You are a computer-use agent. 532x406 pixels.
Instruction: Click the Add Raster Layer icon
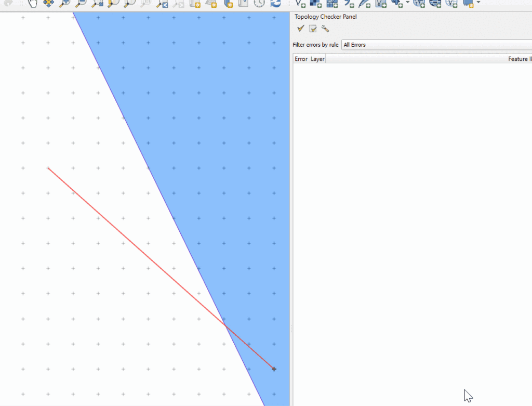click(x=316, y=3)
